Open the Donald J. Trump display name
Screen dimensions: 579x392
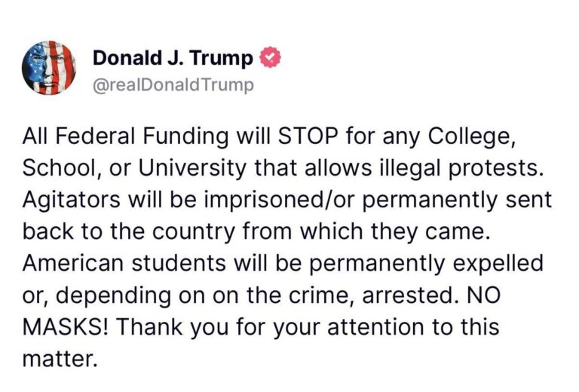coord(173,58)
